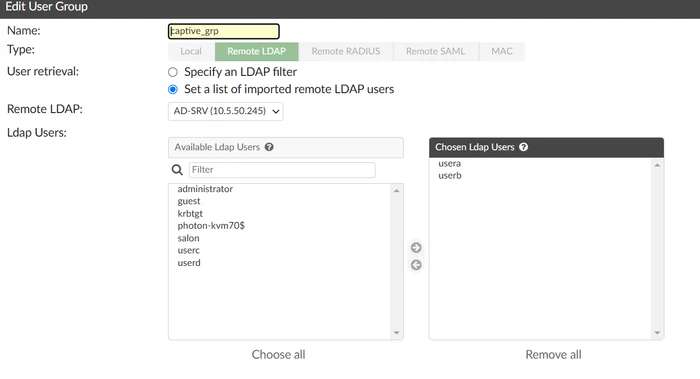Click the Available Ldap Users help icon
Image resolution: width=700 pixels, height=379 pixels.
click(269, 147)
